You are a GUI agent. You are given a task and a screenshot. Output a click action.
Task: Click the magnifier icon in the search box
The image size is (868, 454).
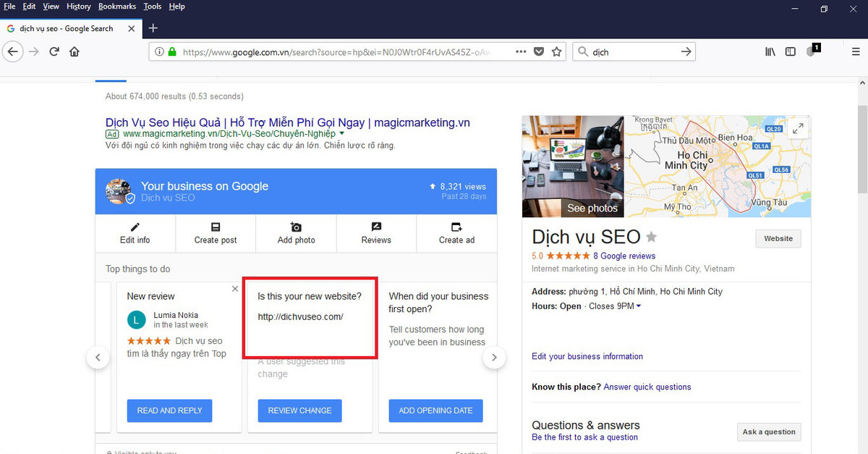582,52
